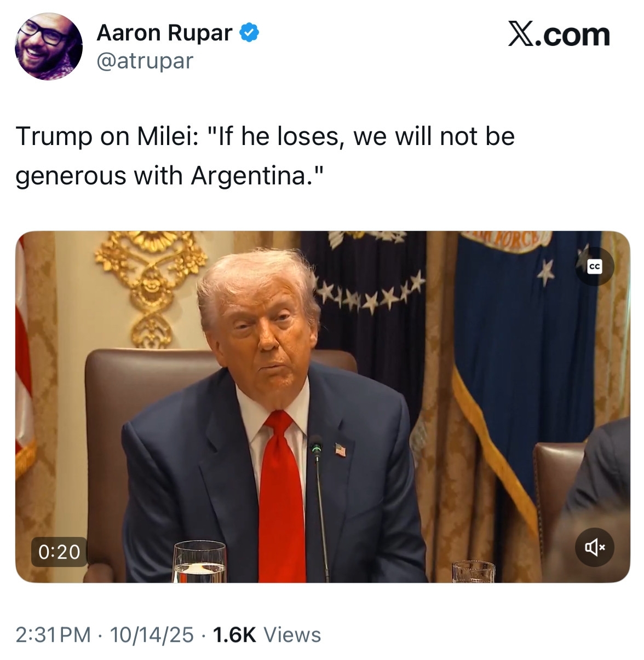Click the water glass at video bottom
644x660 pixels.
(x=199, y=561)
